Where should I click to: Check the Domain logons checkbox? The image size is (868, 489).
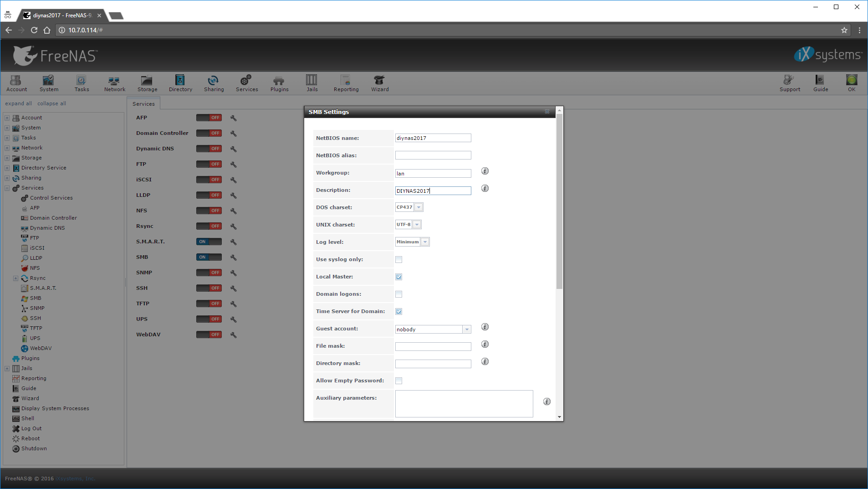(x=398, y=294)
